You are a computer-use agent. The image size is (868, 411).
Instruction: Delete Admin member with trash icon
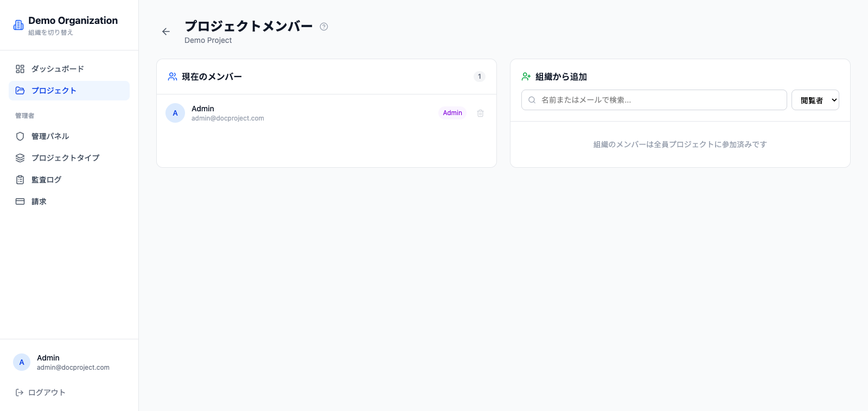(x=480, y=113)
